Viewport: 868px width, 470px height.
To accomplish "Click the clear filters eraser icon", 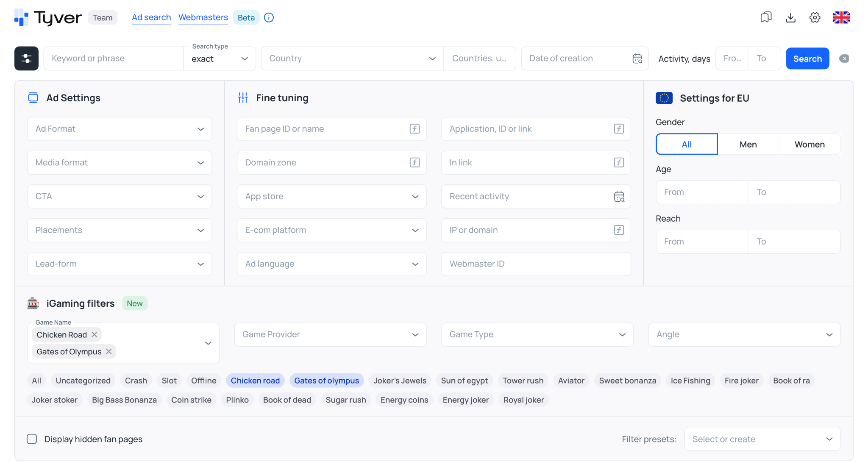I will point(844,58).
